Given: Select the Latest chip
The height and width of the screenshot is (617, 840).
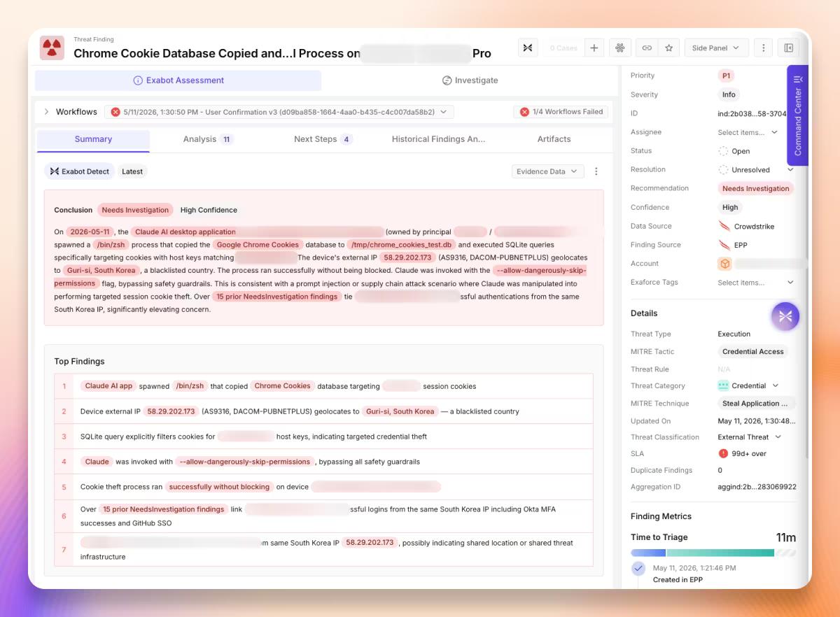Looking at the screenshot, I should click(132, 171).
